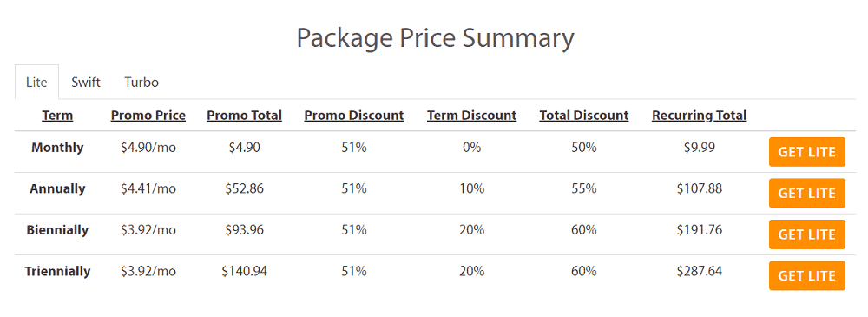Select the Lite tab
Image resolution: width=868 pixels, height=317 pixels.
pyautogui.click(x=36, y=82)
